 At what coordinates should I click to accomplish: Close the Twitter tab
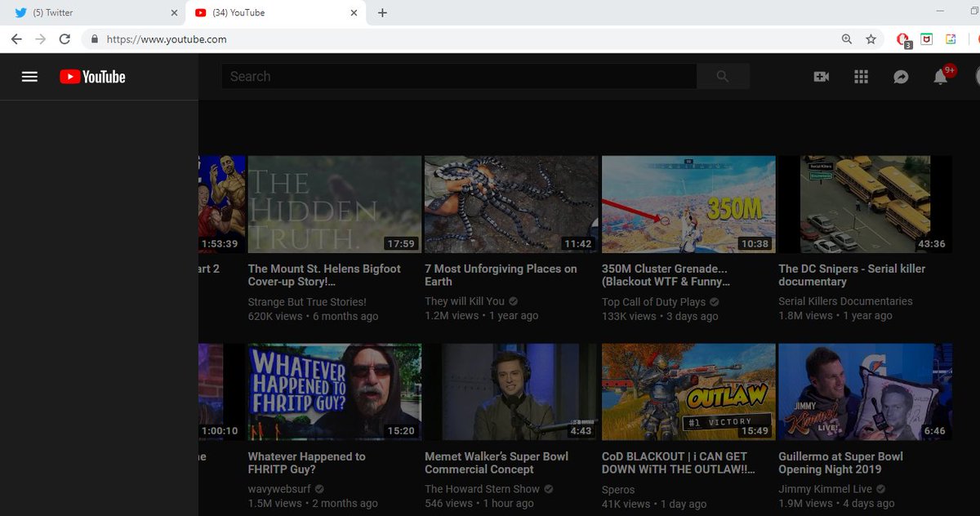click(174, 13)
